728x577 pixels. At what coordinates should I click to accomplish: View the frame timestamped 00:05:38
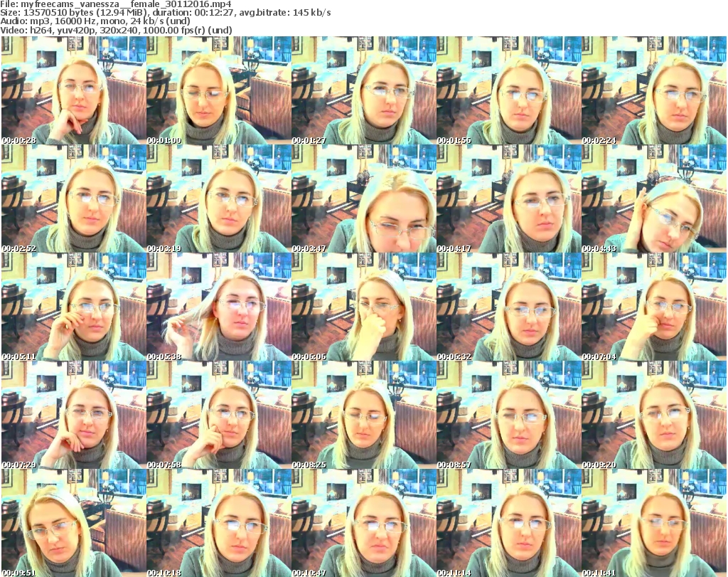[219, 307]
